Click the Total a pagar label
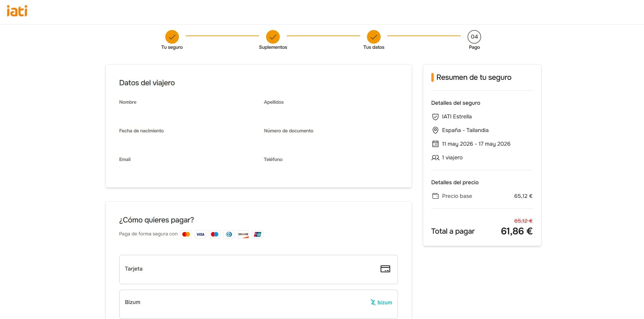The height and width of the screenshot is (319, 644). click(x=453, y=231)
